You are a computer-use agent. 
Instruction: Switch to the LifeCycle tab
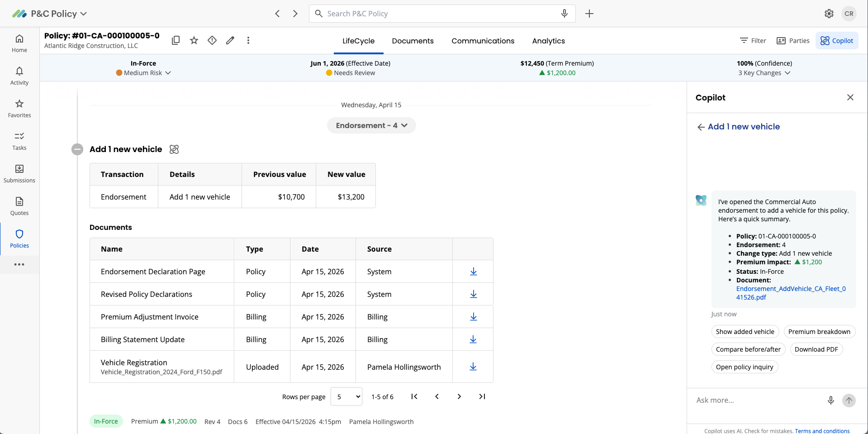click(x=358, y=41)
